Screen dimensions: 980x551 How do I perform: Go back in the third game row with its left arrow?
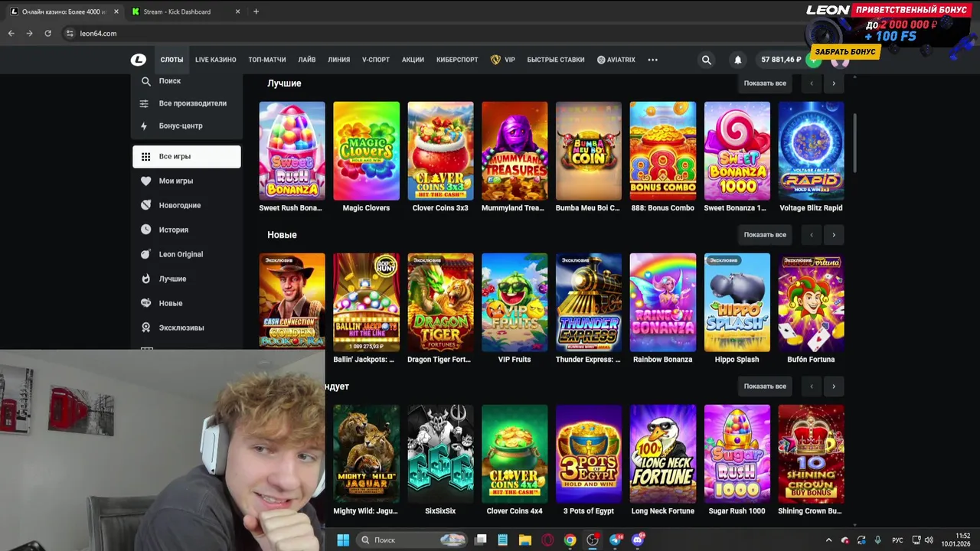click(811, 386)
